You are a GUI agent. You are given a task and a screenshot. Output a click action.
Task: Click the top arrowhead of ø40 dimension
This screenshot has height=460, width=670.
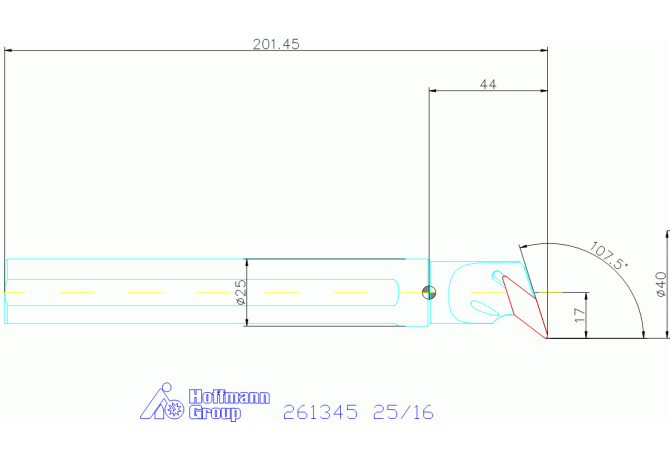click(667, 236)
